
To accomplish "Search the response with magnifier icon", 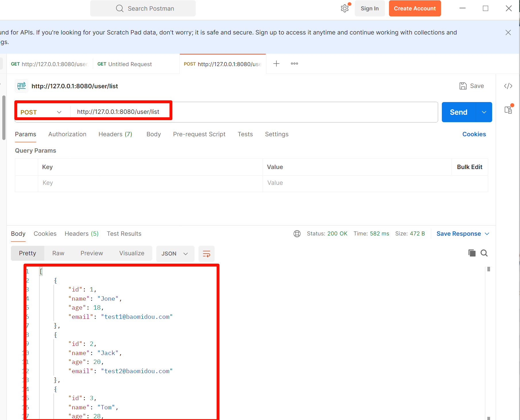I will pos(484,253).
